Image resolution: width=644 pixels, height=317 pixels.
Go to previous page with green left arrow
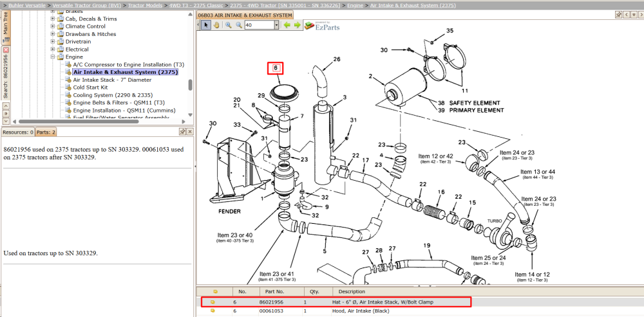287,26
